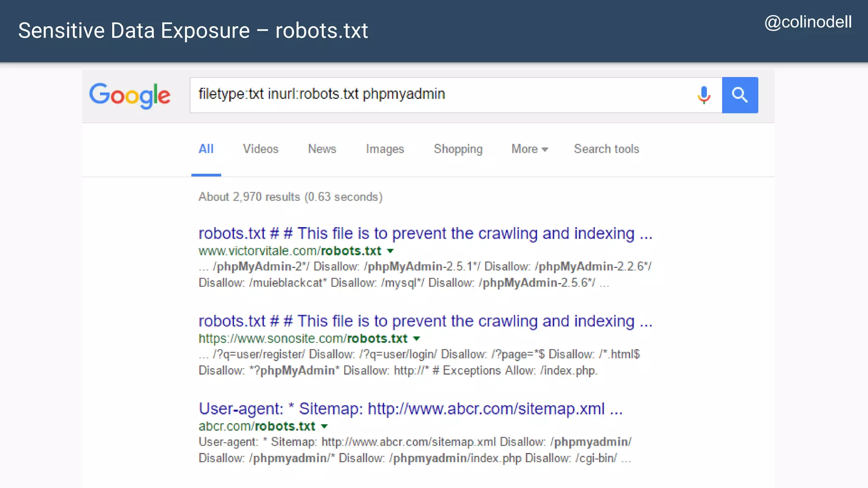Click the *?phpMyAdmin* Disallow snippet line
This screenshot has width=868, height=488.
click(x=398, y=371)
